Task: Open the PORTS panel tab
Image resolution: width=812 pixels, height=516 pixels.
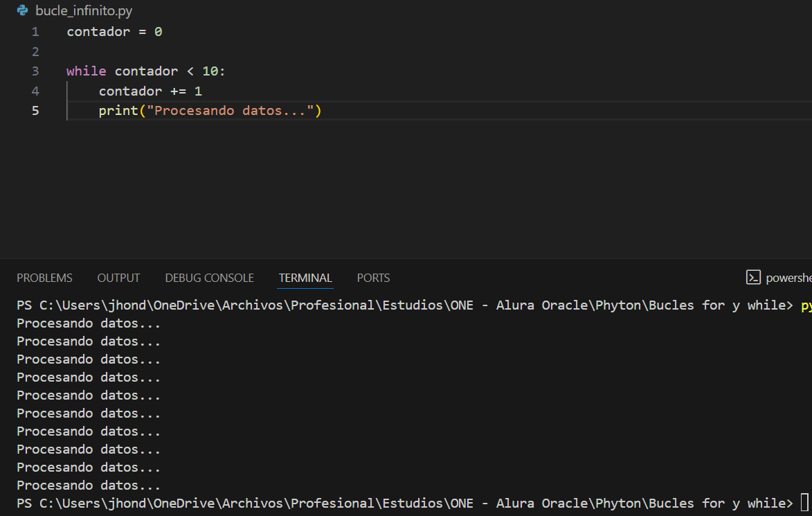Action: click(373, 278)
